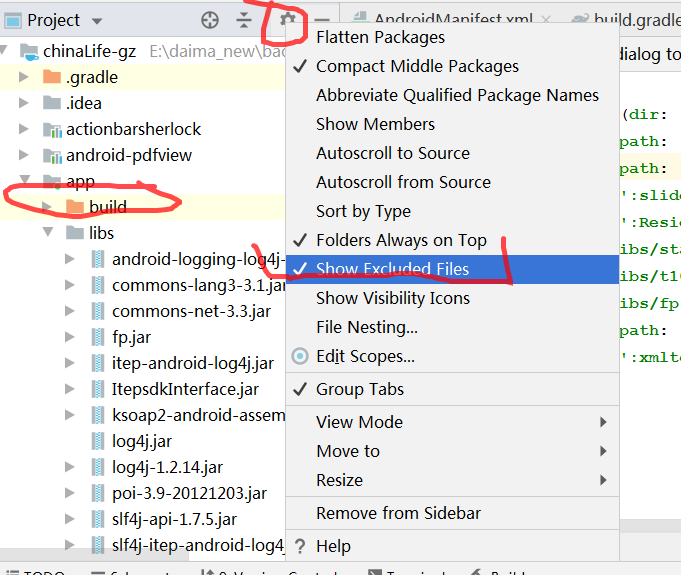
Task: Open the View Mode submenu
Action: click(x=452, y=422)
